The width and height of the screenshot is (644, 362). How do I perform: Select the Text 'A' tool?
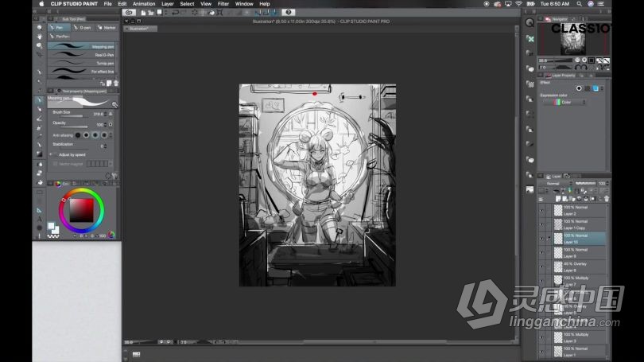point(40,219)
